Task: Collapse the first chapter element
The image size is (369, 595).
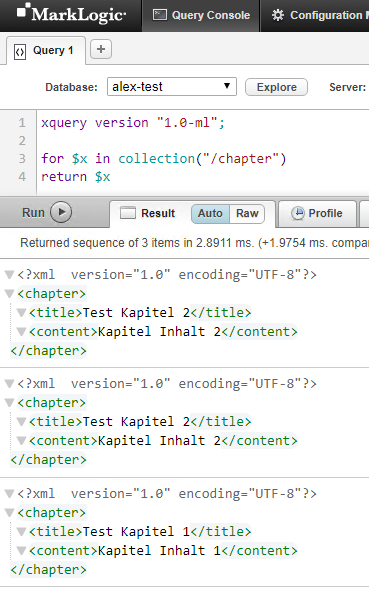Action: (x=9, y=294)
